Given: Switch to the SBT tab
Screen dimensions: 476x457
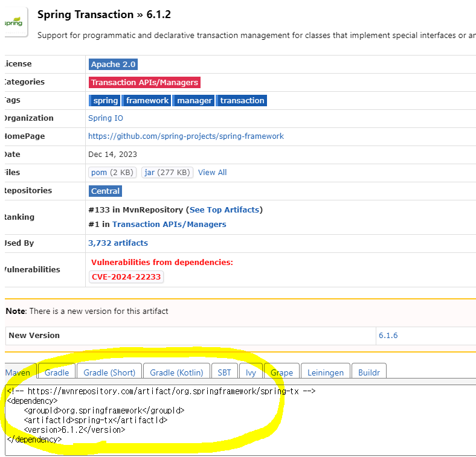Looking at the screenshot, I should pos(224,371).
